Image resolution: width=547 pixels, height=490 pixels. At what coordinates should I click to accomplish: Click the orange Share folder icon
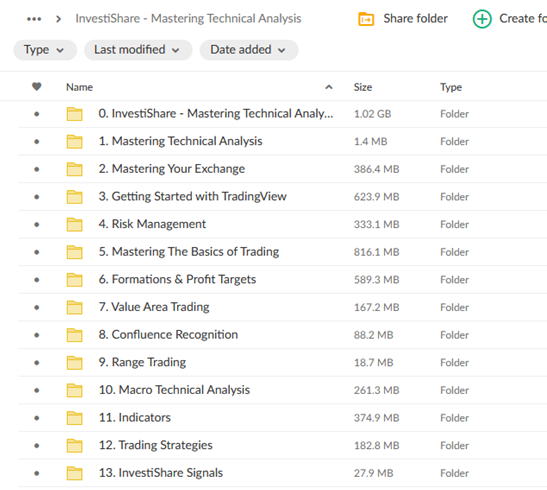click(x=366, y=19)
